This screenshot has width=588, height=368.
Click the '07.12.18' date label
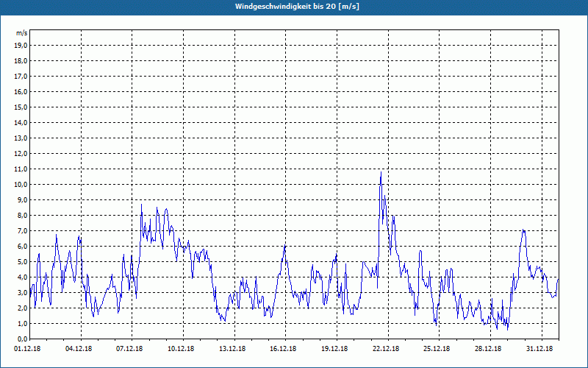coord(129,349)
